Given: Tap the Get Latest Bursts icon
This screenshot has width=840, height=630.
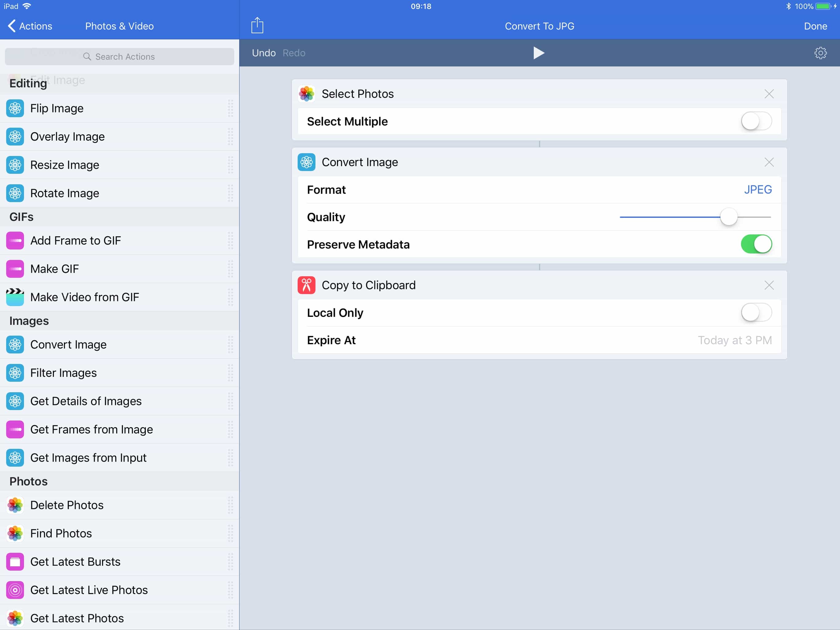Looking at the screenshot, I should coord(15,562).
